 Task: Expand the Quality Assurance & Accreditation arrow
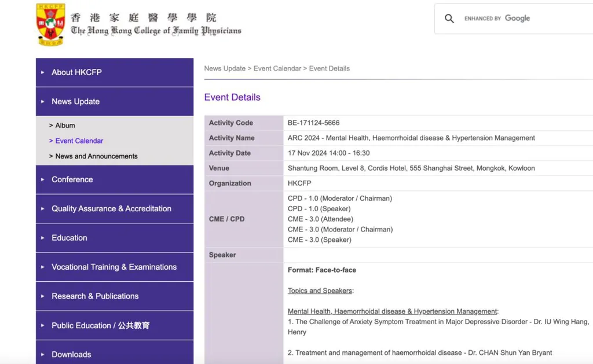[42, 209]
